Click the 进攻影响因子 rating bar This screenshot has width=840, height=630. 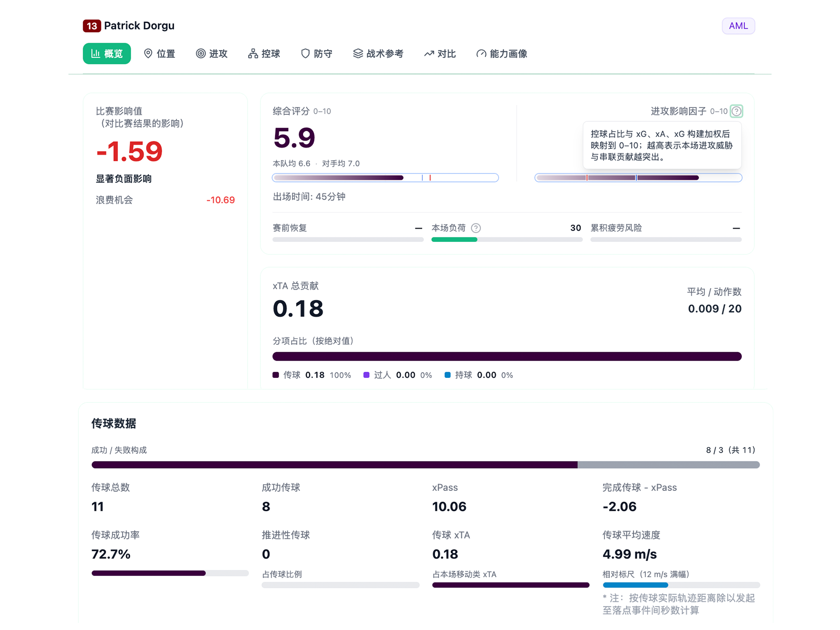pos(638,178)
